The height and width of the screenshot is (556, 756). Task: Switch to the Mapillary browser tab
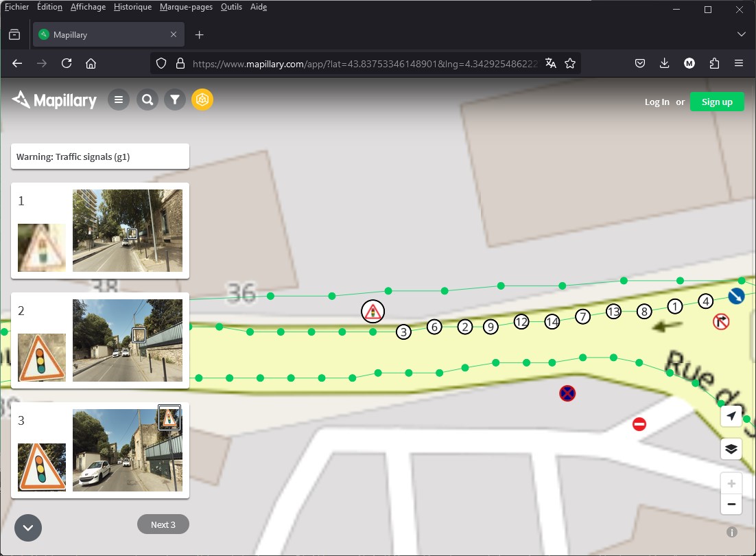tap(108, 35)
